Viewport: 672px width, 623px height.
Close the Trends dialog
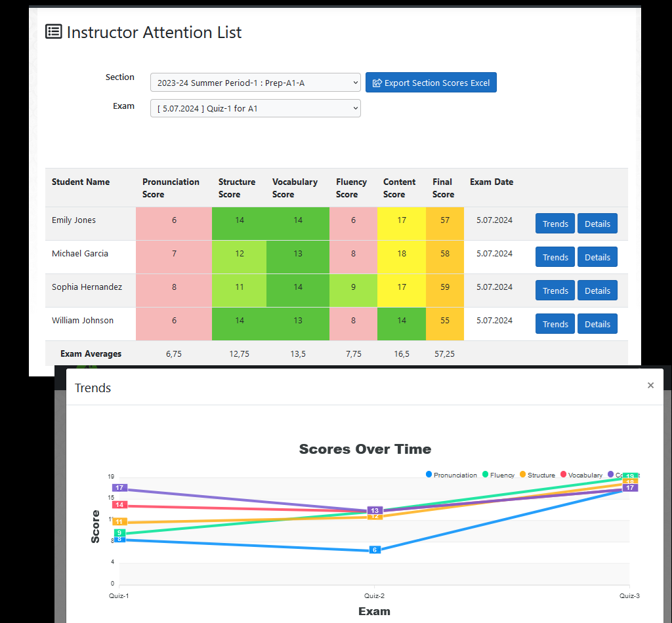(650, 386)
